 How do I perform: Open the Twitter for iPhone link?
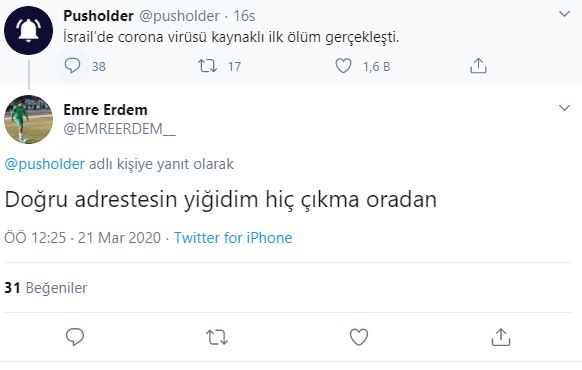coord(233,238)
